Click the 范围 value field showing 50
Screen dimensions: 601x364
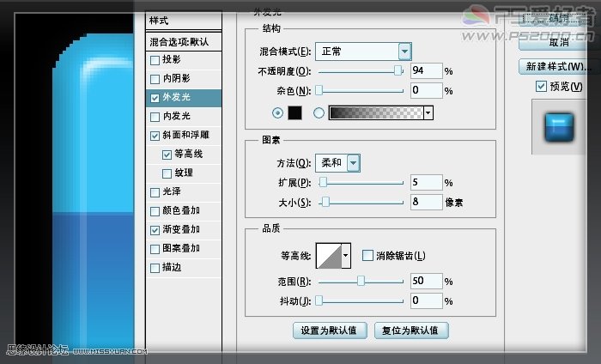[x=426, y=281]
